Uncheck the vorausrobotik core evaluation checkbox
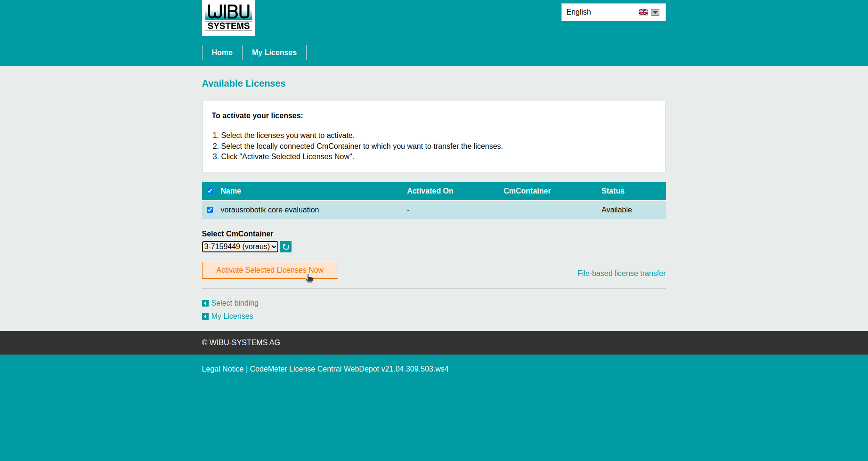The image size is (868, 461). click(210, 210)
